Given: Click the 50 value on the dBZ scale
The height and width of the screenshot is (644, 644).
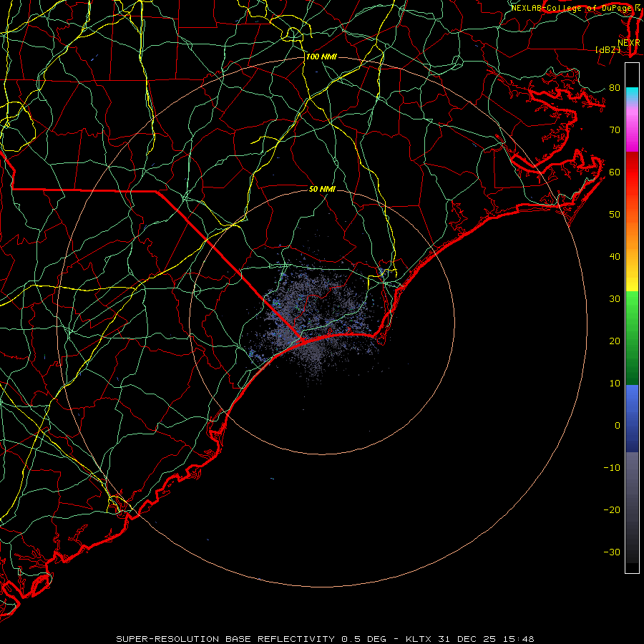Looking at the screenshot, I should tap(615, 215).
